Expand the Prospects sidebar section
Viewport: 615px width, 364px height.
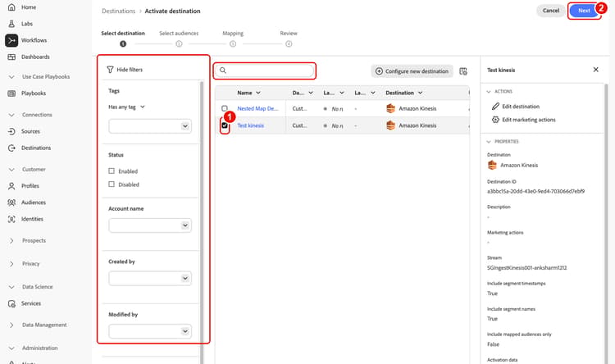click(x=11, y=240)
